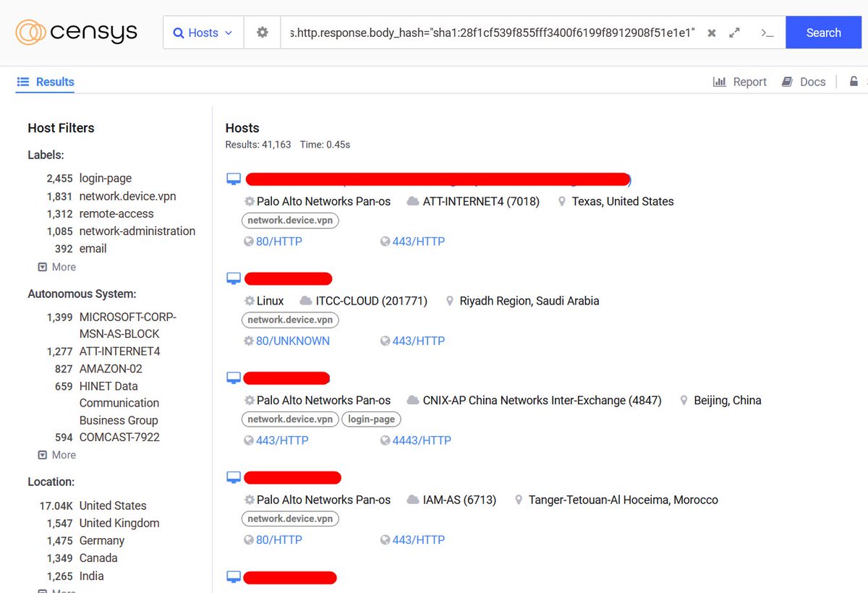The height and width of the screenshot is (593, 868).
Task: Open the Docs link
Action: [804, 82]
